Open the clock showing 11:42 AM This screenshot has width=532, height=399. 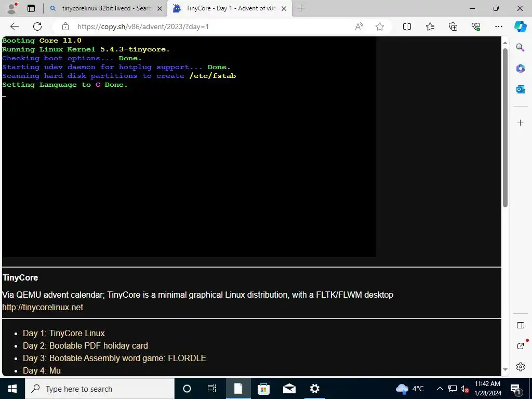coord(487,389)
